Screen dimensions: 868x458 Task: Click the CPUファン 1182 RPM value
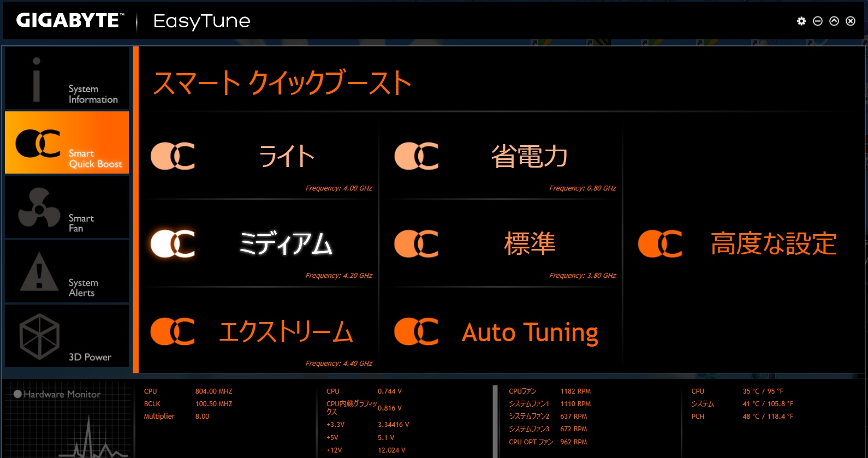[575, 391]
